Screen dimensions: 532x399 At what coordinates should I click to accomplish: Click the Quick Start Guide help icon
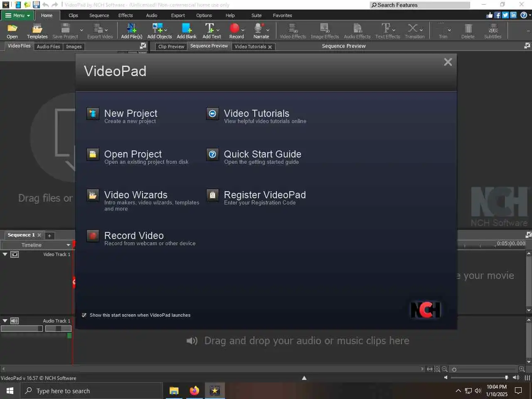point(212,154)
